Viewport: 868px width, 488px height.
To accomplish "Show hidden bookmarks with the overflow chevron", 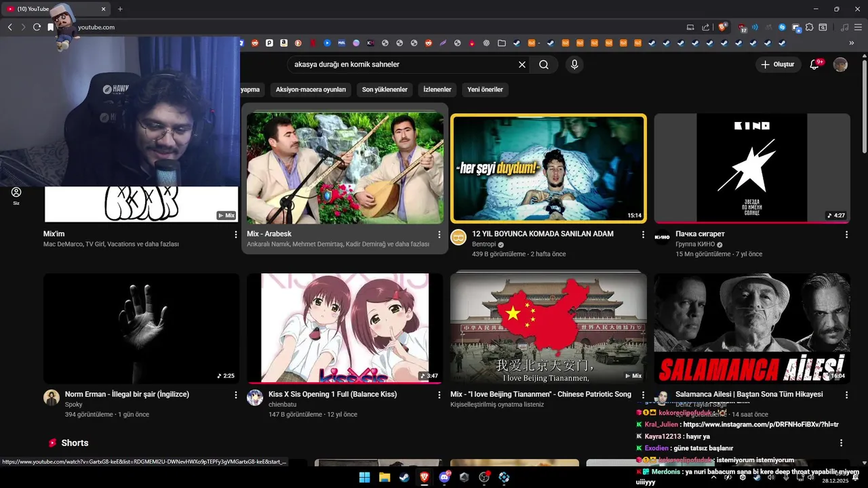I will [852, 43].
